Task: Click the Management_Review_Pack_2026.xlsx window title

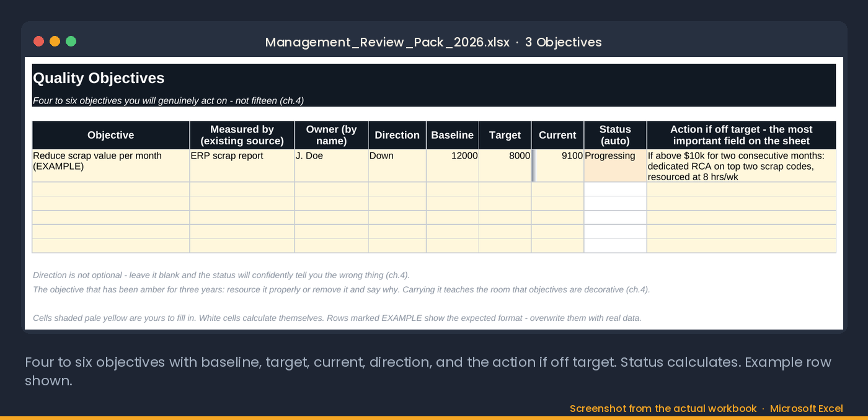Action: pyautogui.click(x=387, y=42)
